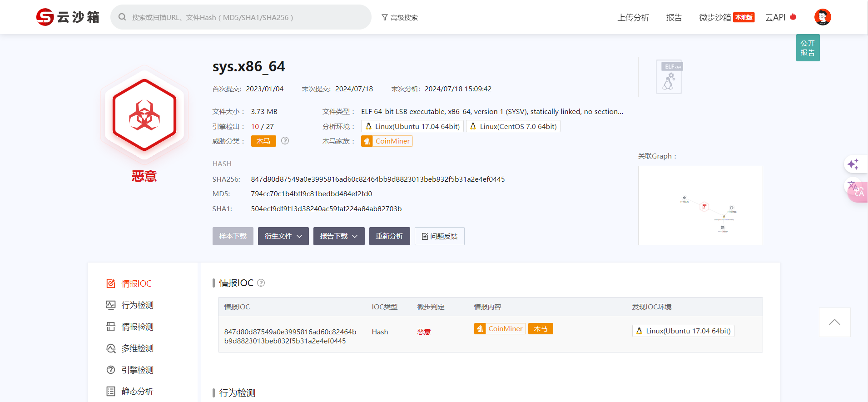Click the file name sys.x86_64
Image resolution: width=868 pixels, height=402 pixels.
249,66
